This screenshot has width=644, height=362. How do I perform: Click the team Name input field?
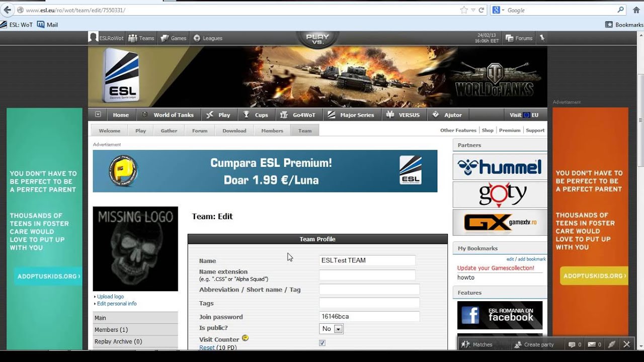367,260
